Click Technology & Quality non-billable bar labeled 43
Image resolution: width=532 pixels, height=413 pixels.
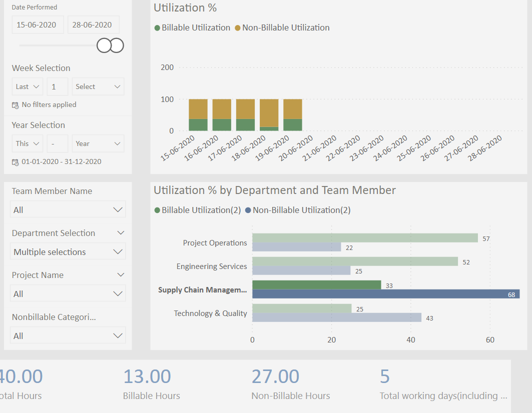click(x=337, y=317)
